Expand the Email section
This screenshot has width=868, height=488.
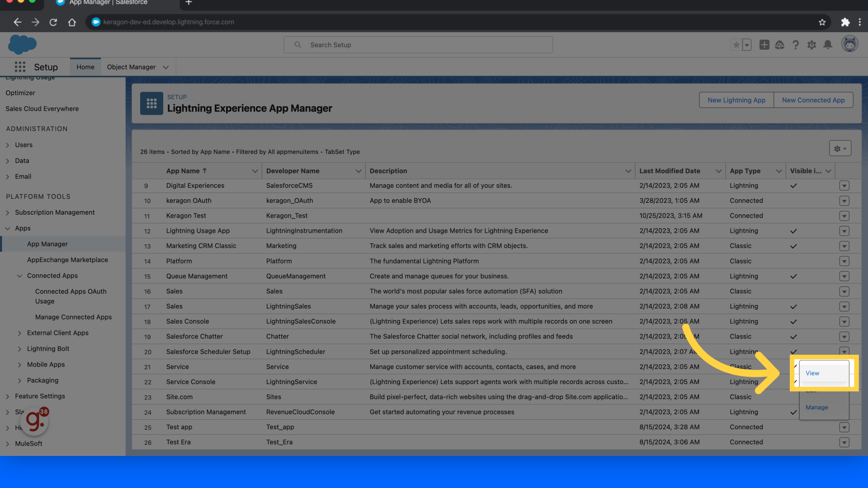point(8,177)
